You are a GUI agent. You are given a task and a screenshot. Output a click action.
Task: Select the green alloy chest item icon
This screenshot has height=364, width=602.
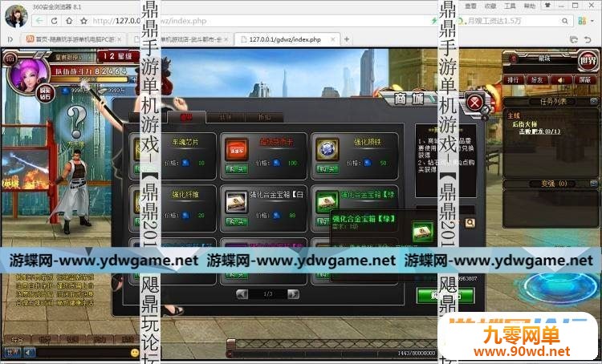point(327,202)
